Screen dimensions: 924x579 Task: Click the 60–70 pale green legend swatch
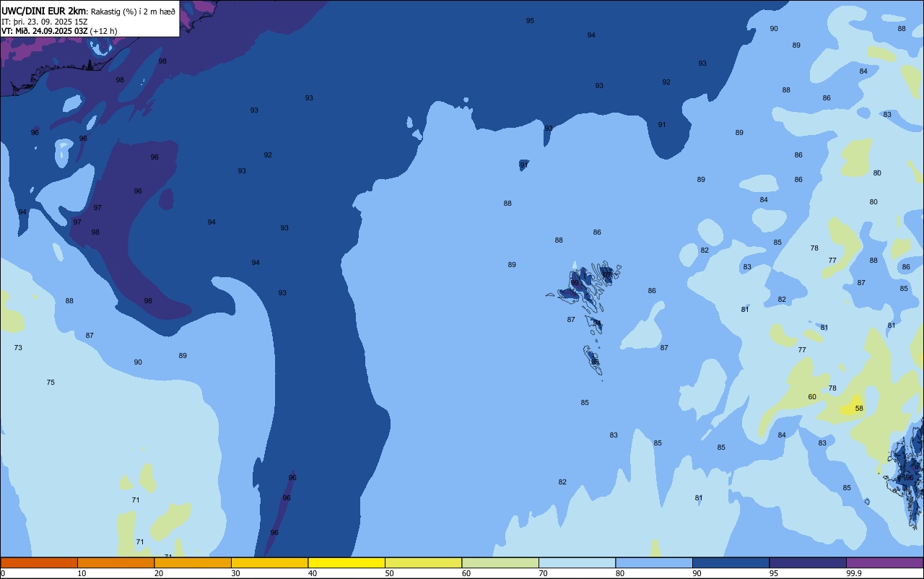click(x=500, y=562)
